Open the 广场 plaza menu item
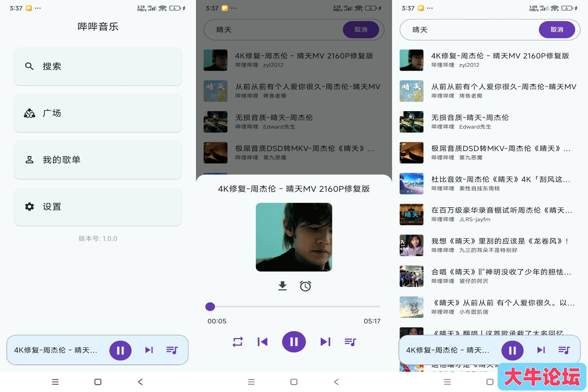This screenshot has width=588, height=392. pyautogui.click(x=98, y=113)
